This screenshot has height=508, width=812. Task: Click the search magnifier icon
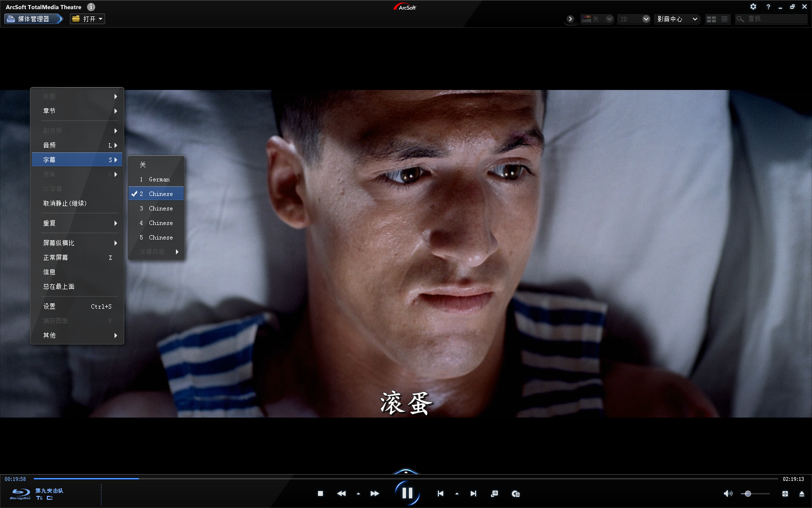pyautogui.click(x=740, y=19)
